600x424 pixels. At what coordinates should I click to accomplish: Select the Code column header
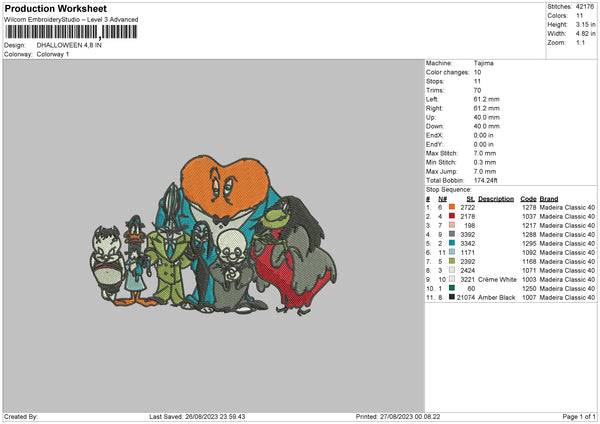point(528,198)
